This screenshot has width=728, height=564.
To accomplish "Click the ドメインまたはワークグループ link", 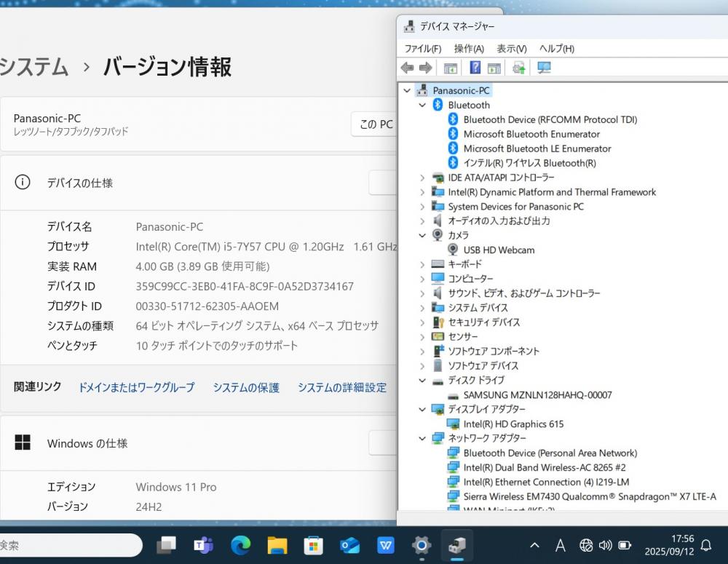I will pyautogui.click(x=136, y=388).
